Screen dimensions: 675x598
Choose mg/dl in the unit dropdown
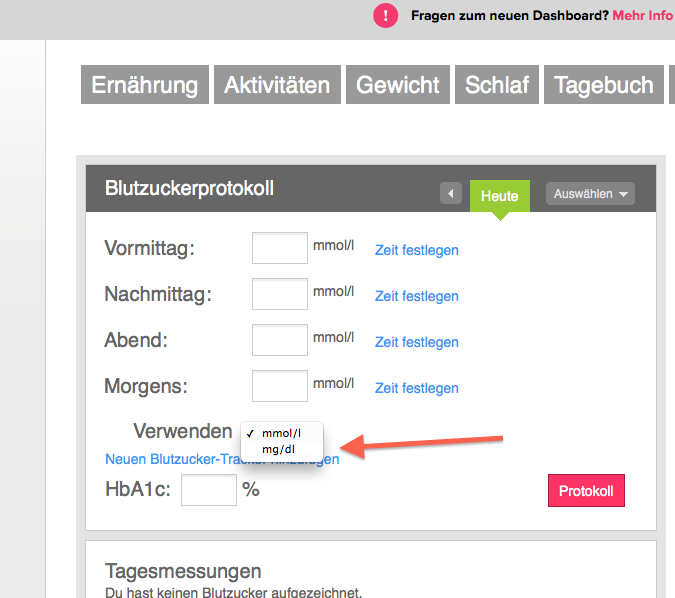coord(280,450)
